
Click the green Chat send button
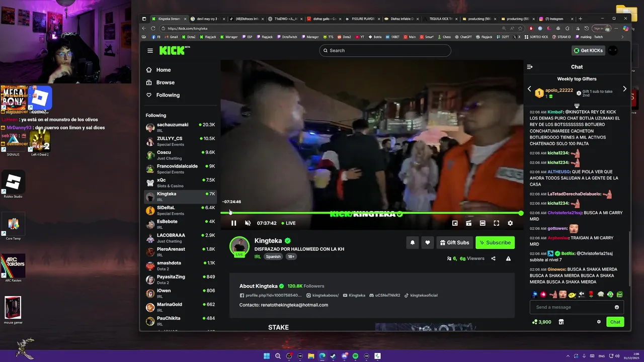(x=615, y=322)
